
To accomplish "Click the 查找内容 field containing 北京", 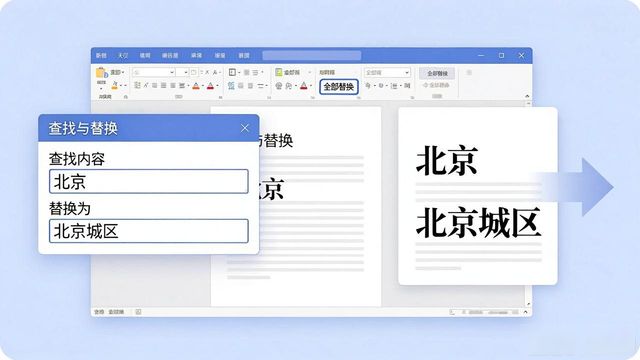I will point(149,181).
